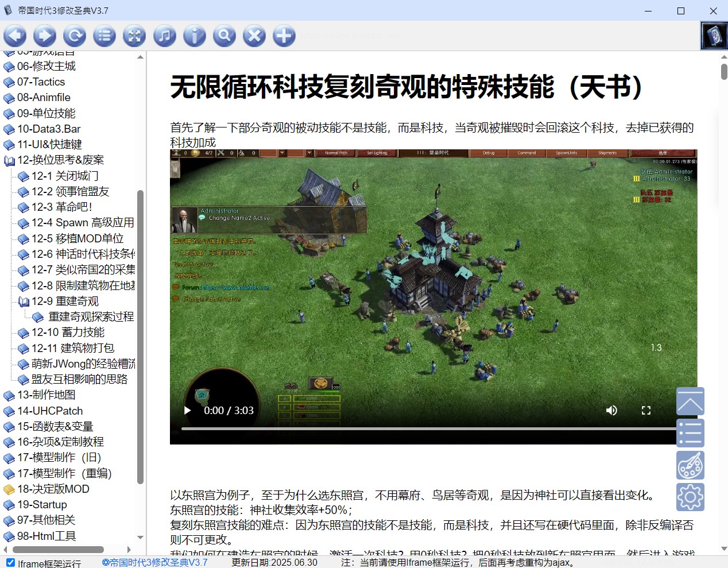Open 16-杂项&定制教程 chapter
The height and width of the screenshot is (568, 728).
pyautogui.click(x=60, y=442)
